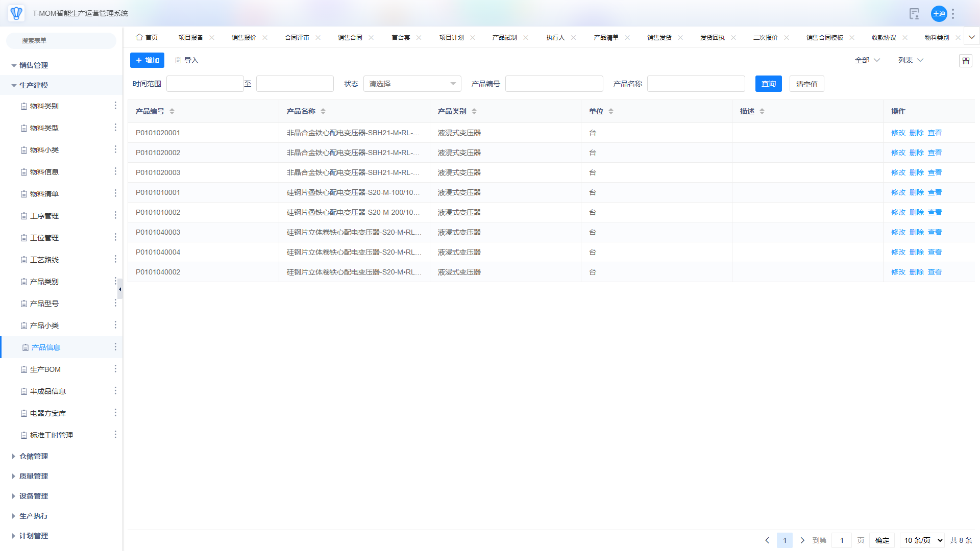This screenshot has height=551, width=980.
Task: Switch to the 产品清单 tab
Action: click(x=606, y=38)
